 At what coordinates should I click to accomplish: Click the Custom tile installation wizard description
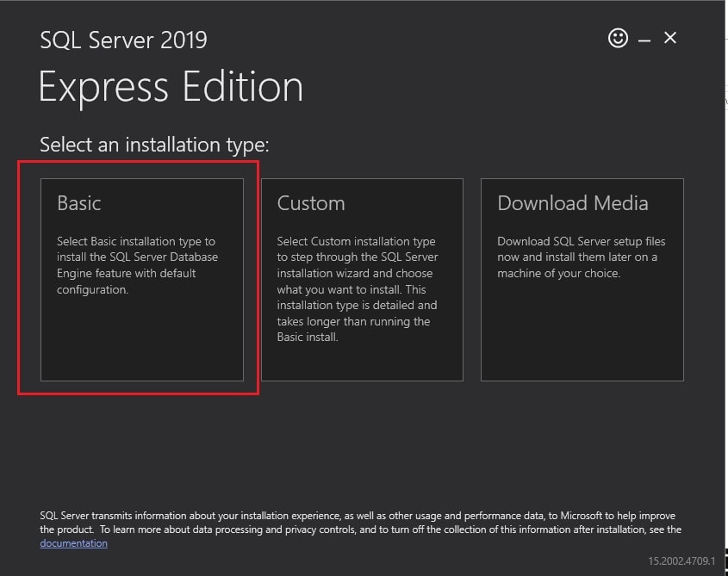pos(358,288)
